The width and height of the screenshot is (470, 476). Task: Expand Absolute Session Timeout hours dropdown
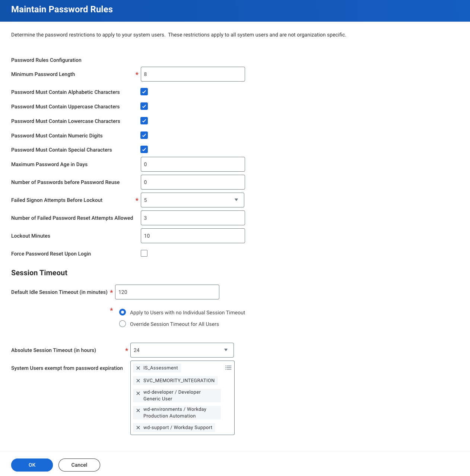click(x=182, y=350)
